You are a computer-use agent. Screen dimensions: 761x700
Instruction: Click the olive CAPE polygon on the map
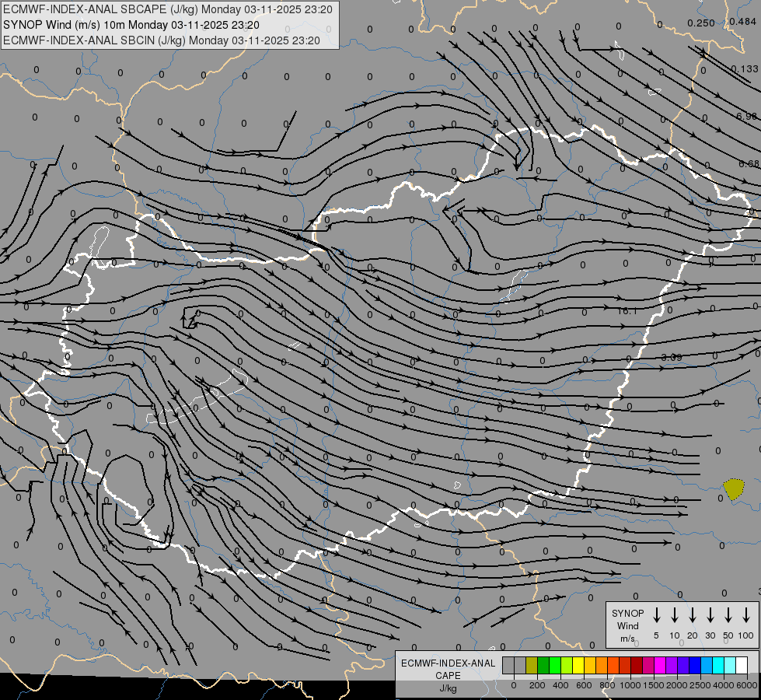733,488
